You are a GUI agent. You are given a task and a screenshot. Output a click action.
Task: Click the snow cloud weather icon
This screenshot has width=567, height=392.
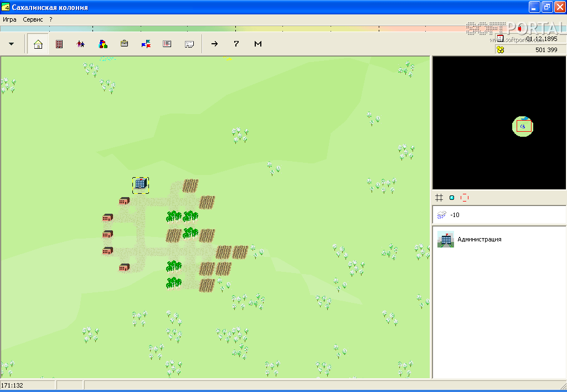point(441,215)
